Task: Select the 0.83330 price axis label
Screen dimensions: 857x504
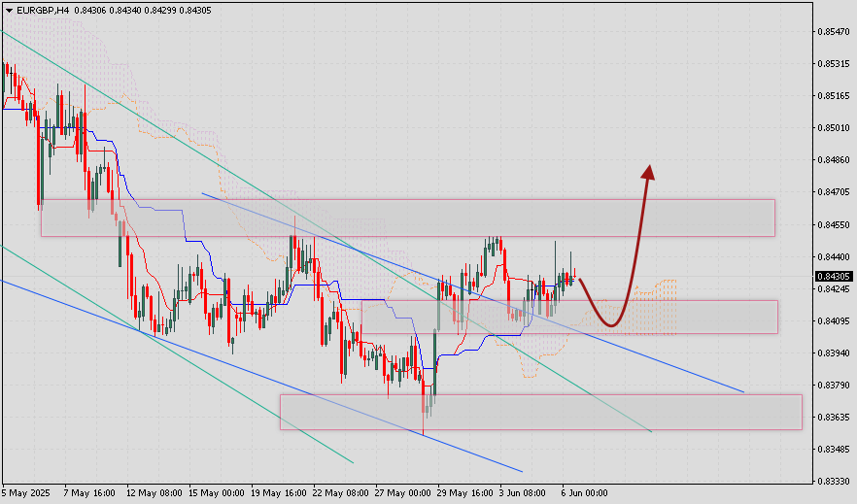Action: click(x=834, y=482)
